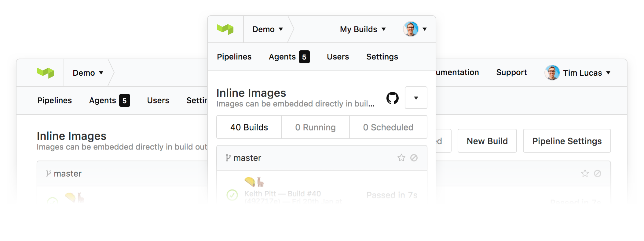Open the GitHub repository icon
644x241 pixels.
[392, 98]
